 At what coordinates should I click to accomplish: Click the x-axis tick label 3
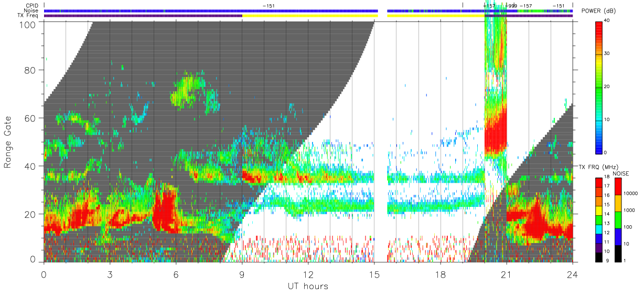pos(110,274)
